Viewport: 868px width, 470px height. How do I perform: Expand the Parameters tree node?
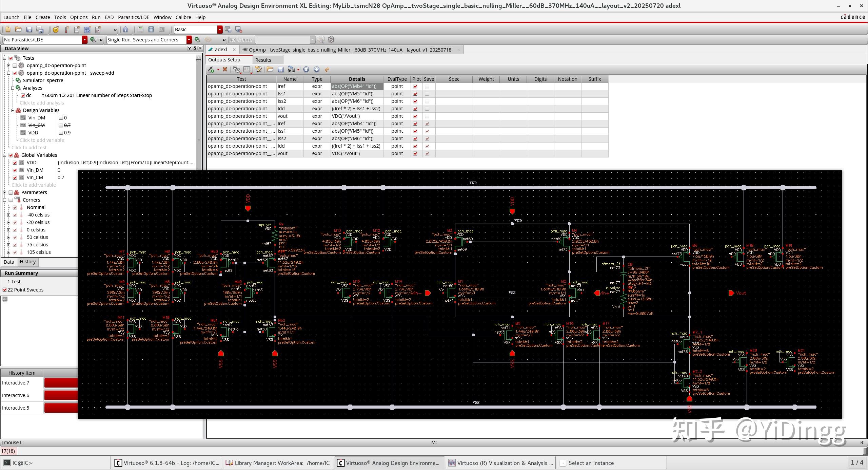tap(5, 192)
